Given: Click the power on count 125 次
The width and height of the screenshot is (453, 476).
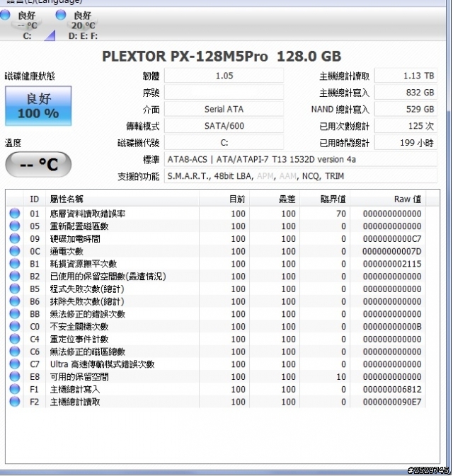Looking at the screenshot, I should click(406, 126).
